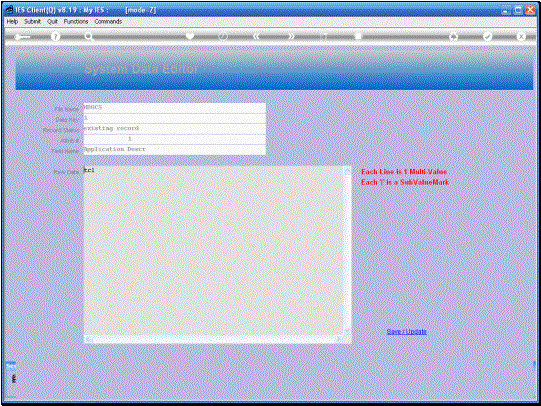Click the magnifier search icon
The height and width of the screenshot is (406, 541).
[x=89, y=36]
